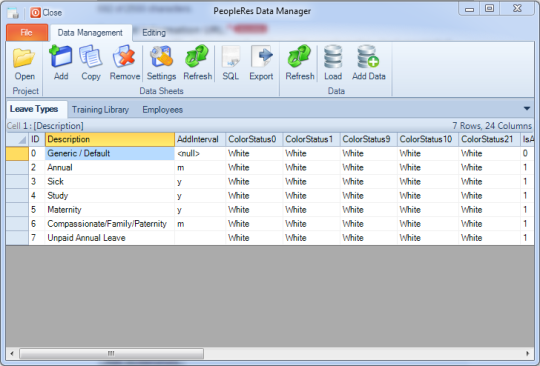The width and height of the screenshot is (540, 366).
Task: Export the data sheet
Action: (261, 64)
